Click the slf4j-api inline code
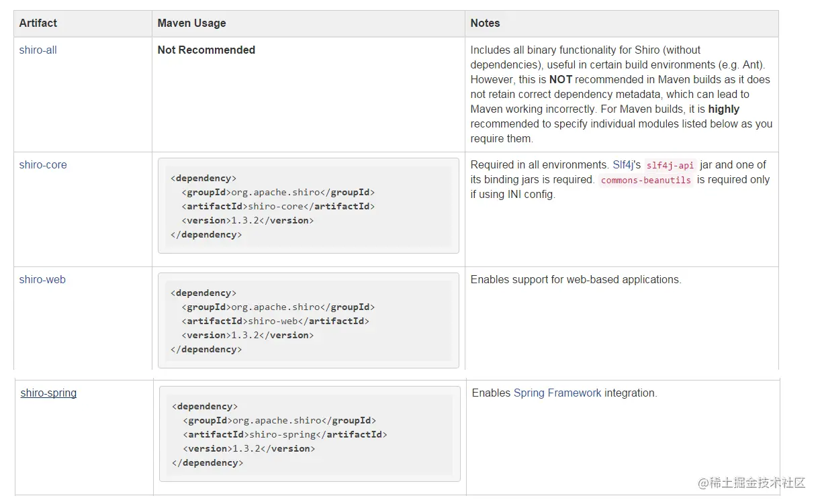This screenshot has height=504, width=820. (x=670, y=165)
